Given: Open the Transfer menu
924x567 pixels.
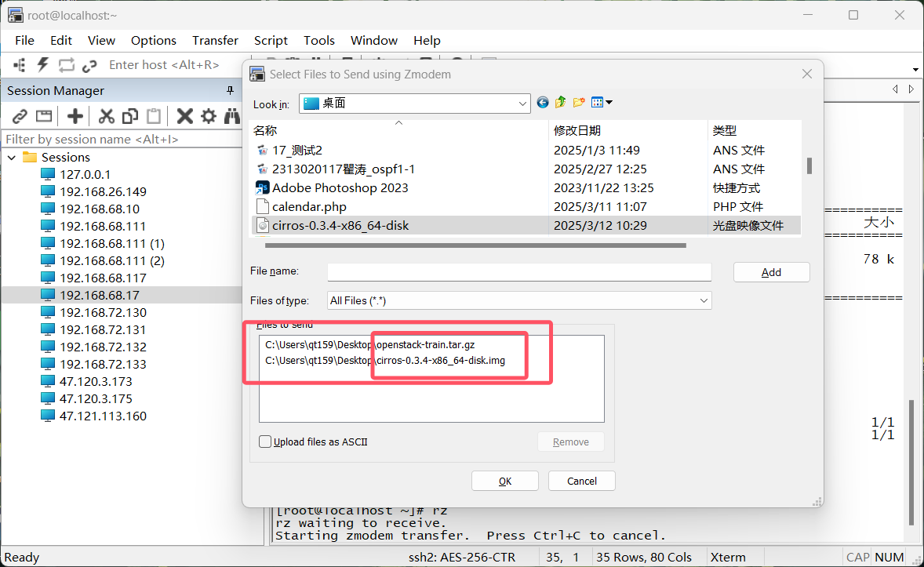Looking at the screenshot, I should pyautogui.click(x=215, y=41).
